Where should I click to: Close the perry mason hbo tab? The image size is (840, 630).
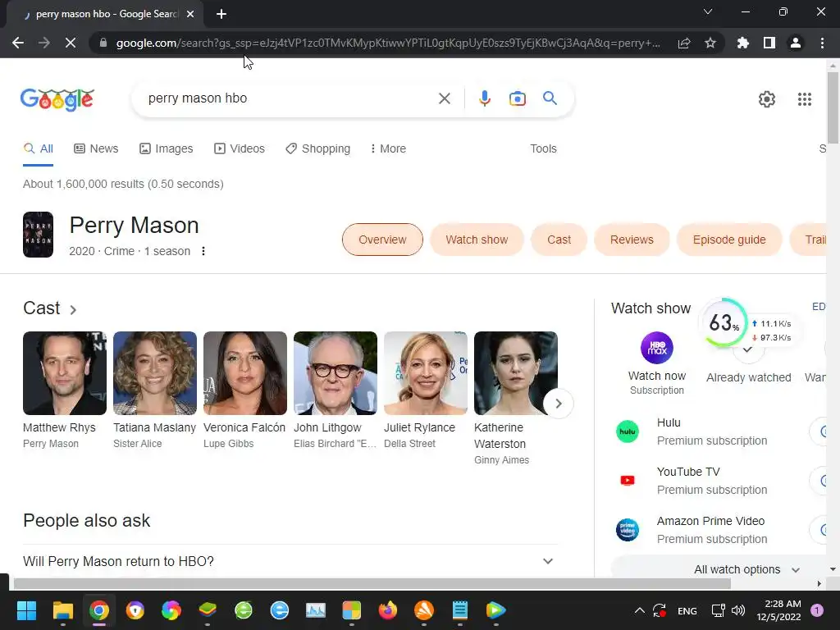tap(190, 14)
